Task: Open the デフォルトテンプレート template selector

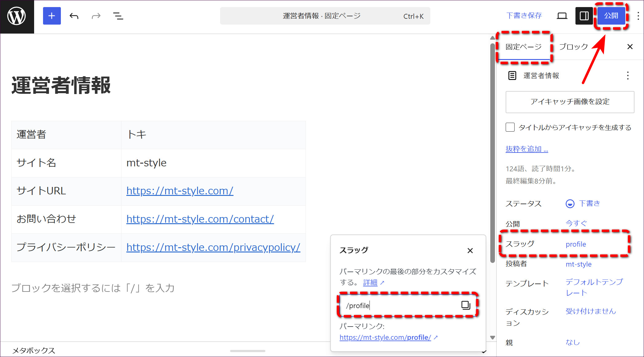Action: click(x=595, y=287)
